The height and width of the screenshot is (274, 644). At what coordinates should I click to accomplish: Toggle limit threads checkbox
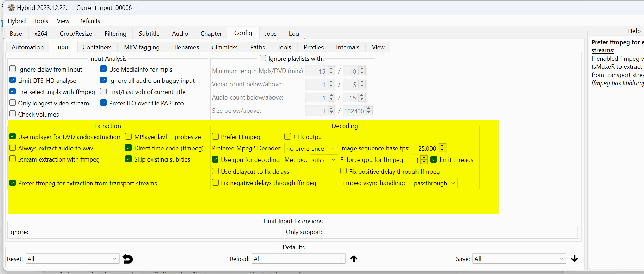[x=434, y=159]
